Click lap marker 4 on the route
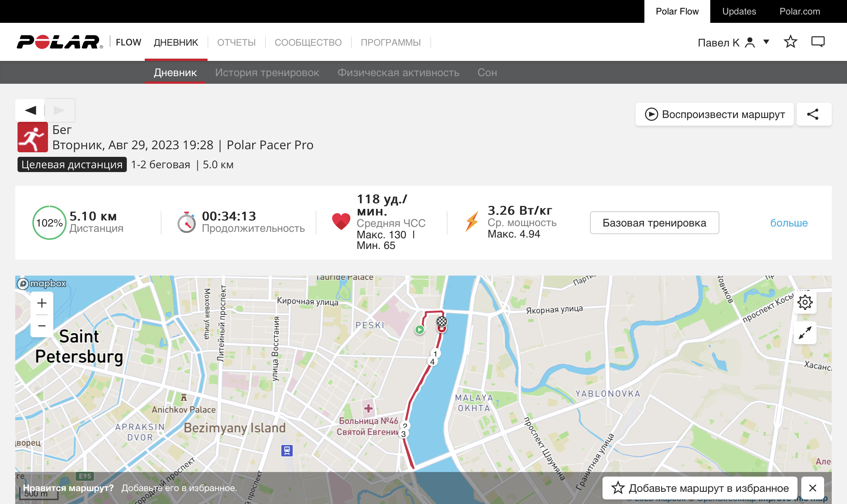This screenshot has width=847, height=504. pyautogui.click(x=432, y=362)
